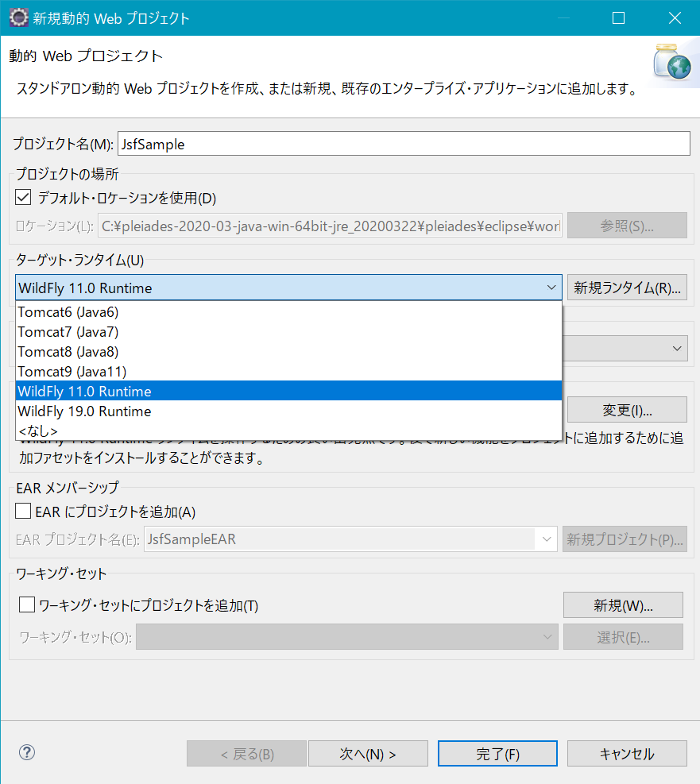Select Tomcat6 (Java6) from runtime list
The width and height of the screenshot is (700, 784).
pyautogui.click(x=289, y=312)
